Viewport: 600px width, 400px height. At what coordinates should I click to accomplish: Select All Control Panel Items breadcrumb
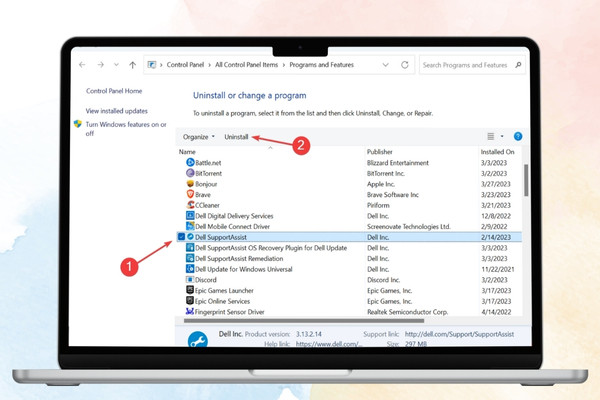(246, 65)
